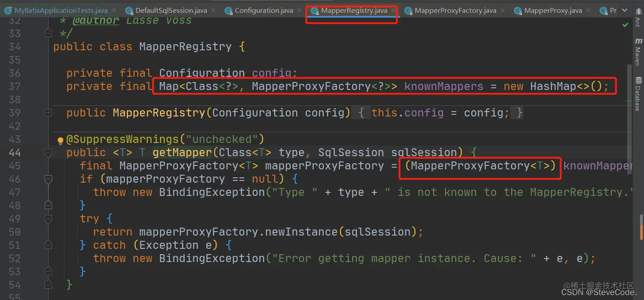
Task: Place cursor on class name MapperRegistry, line 34
Action: [185, 47]
